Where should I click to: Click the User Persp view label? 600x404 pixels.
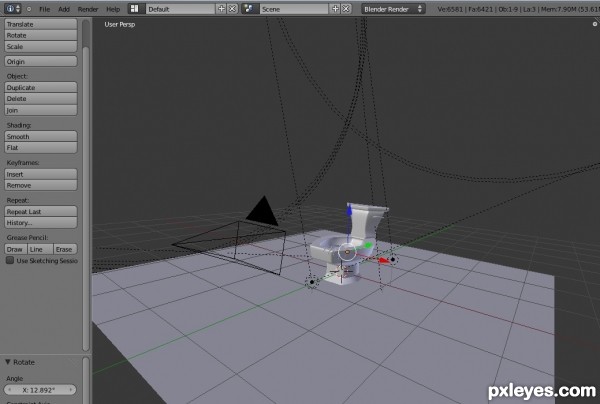point(120,24)
